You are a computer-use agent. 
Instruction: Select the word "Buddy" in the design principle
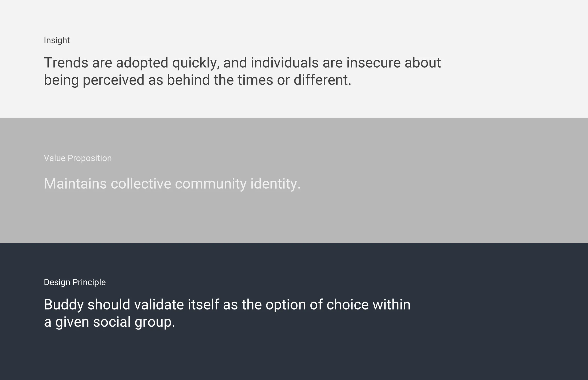tap(64, 305)
